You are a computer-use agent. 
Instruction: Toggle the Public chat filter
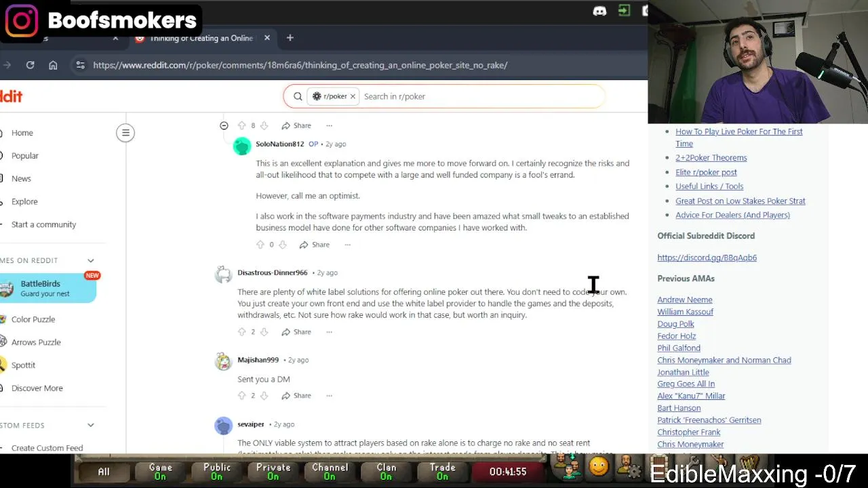coord(216,472)
